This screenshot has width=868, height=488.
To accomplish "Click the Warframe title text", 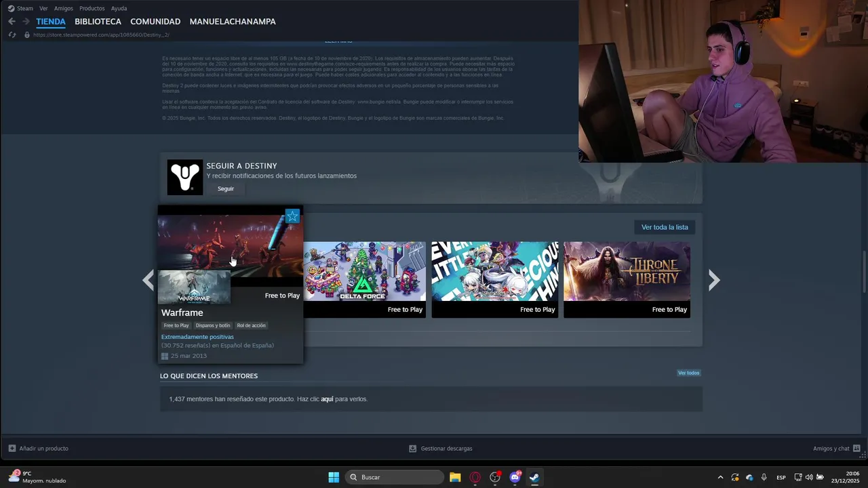I will click(x=182, y=312).
